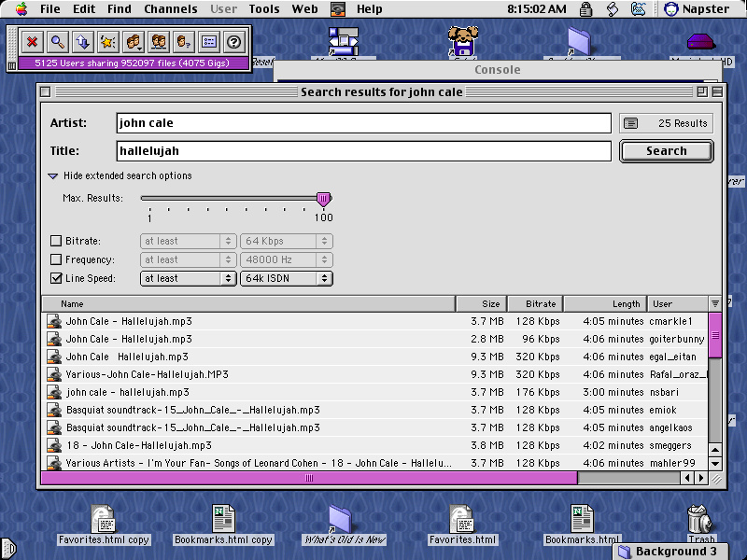Bring the Console window to front
747x560 pixels.
point(498,70)
